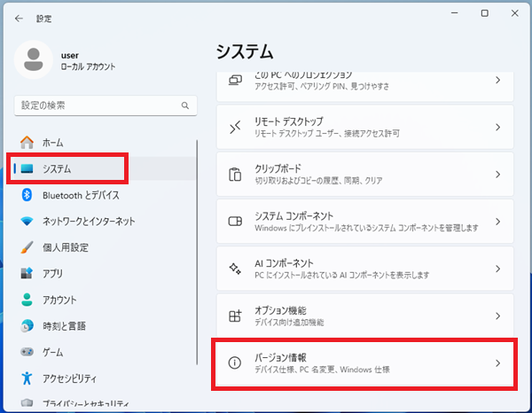Open オプション機能 via its chevron
Image resolution: width=532 pixels, height=413 pixels.
coord(497,316)
